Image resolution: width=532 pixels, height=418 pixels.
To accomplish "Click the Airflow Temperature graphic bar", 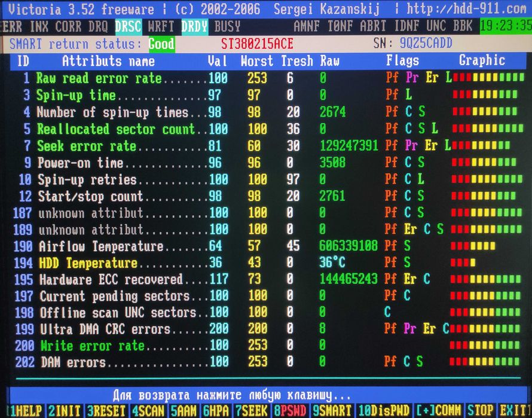I will [473, 246].
